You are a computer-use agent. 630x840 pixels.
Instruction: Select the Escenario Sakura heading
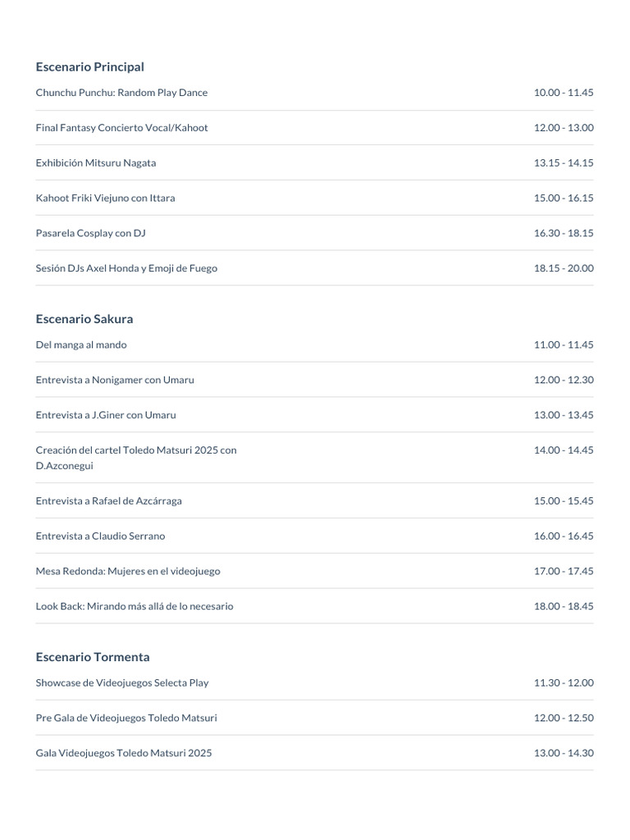pos(84,319)
